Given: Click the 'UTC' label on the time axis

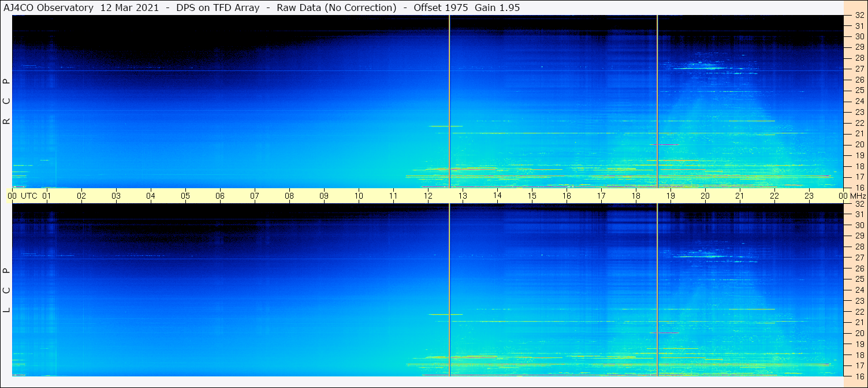Looking at the screenshot, I should pos(29,196).
